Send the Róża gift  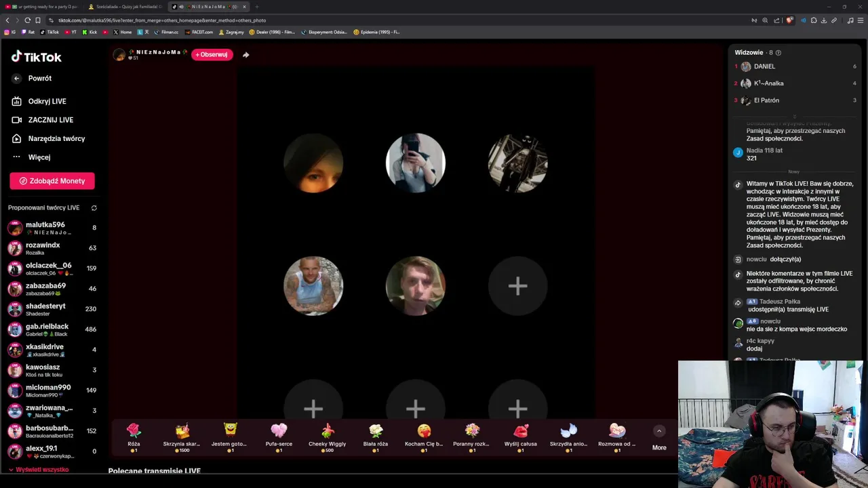[134, 437]
